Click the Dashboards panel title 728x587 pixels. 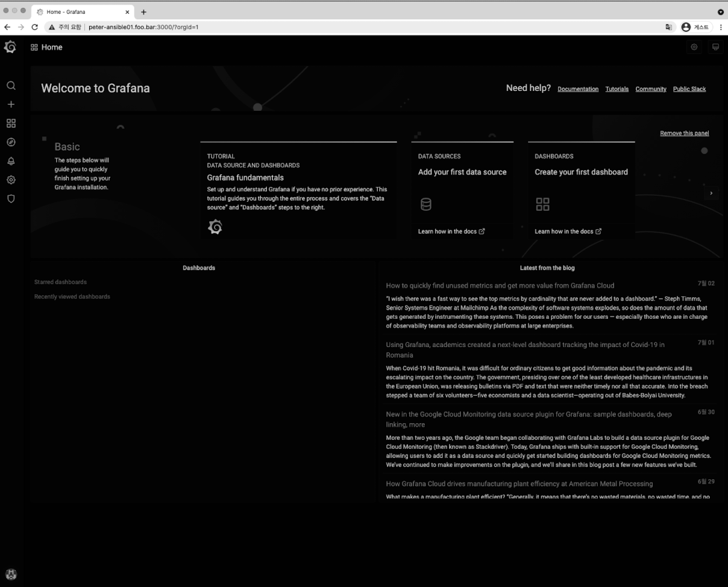(199, 268)
